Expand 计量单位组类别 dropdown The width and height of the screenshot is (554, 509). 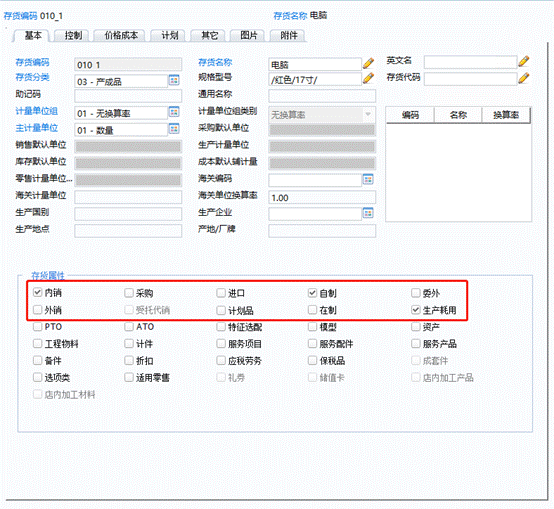click(368, 114)
